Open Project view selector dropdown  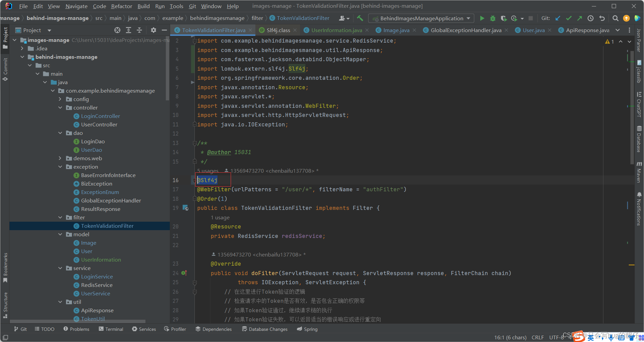(x=49, y=30)
